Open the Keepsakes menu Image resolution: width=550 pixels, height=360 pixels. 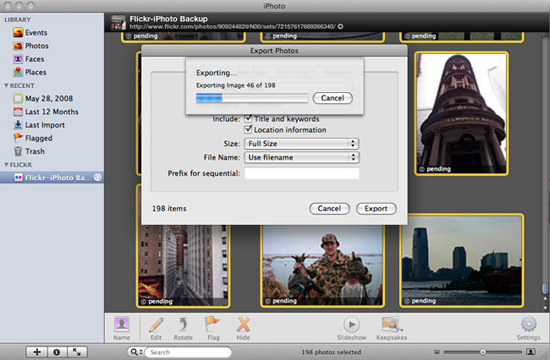click(x=391, y=328)
